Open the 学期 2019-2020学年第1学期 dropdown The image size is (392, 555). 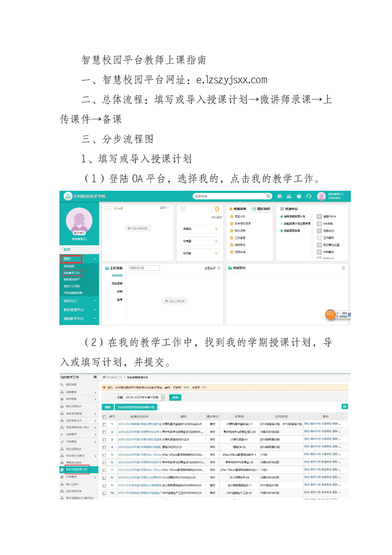[163, 397]
